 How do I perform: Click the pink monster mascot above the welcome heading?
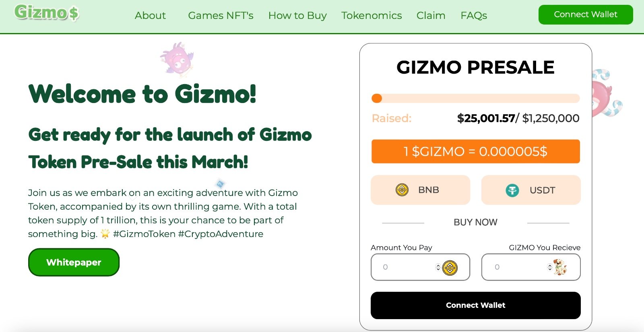click(177, 59)
